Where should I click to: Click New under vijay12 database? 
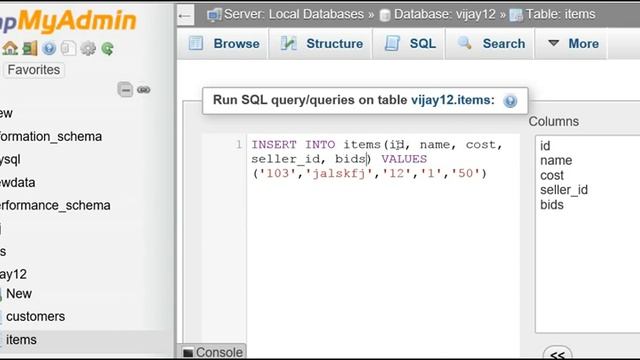[19, 293]
